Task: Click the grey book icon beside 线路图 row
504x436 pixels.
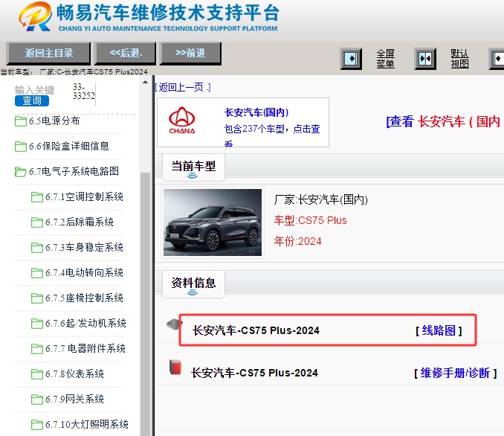Action: coord(174,324)
